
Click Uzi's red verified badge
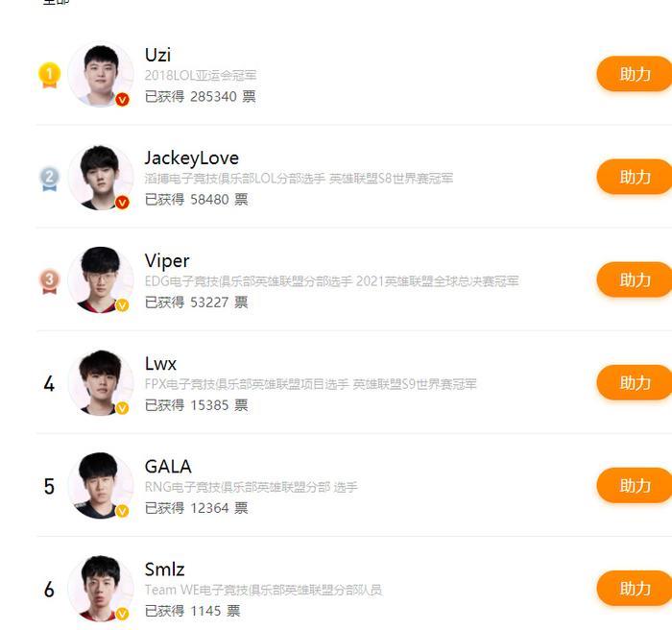pos(122,100)
